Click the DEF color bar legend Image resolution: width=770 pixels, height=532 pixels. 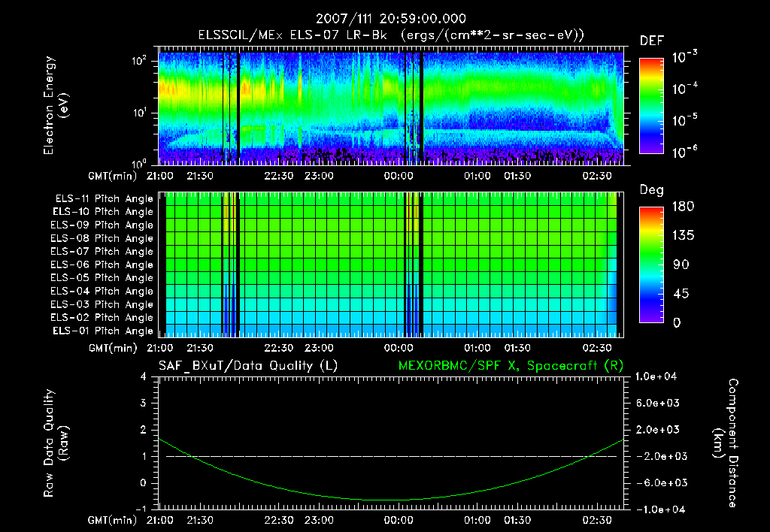tap(651, 106)
